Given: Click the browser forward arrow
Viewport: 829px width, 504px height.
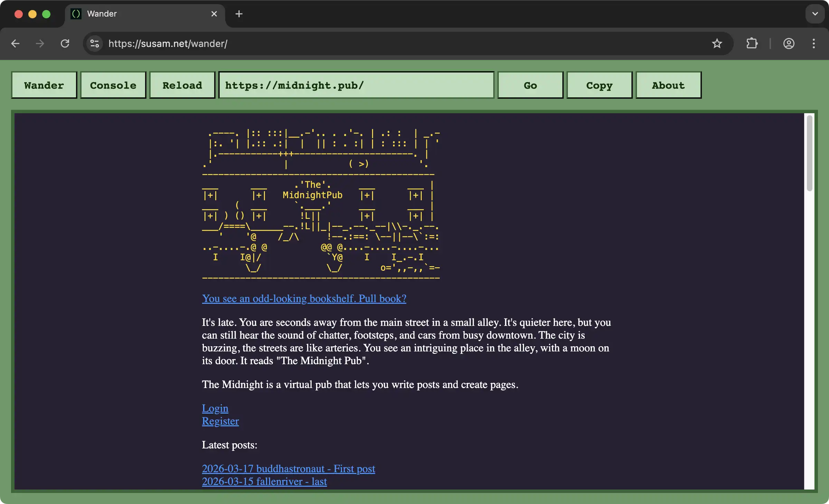Looking at the screenshot, I should click(40, 43).
